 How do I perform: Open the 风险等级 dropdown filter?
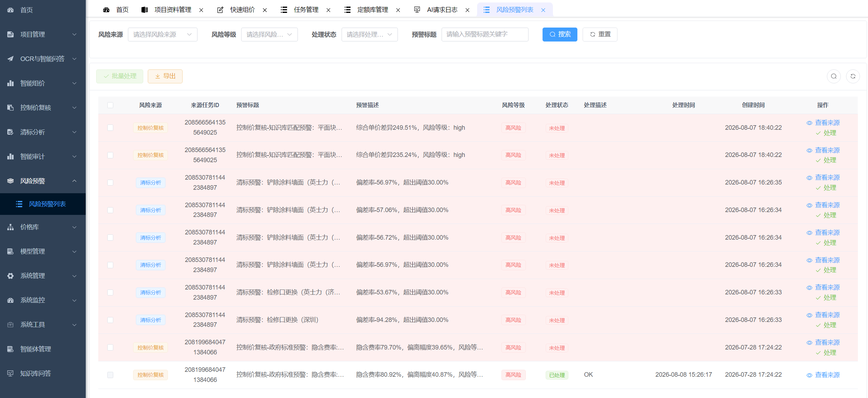point(269,35)
